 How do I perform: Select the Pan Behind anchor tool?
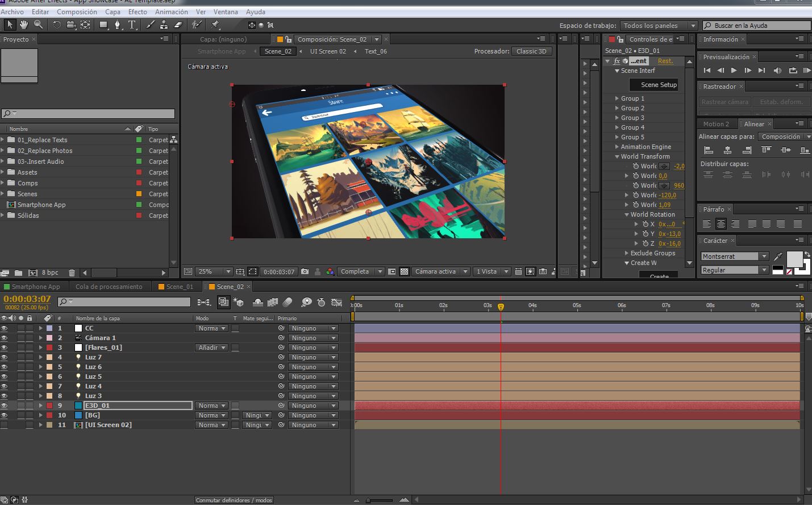coord(85,24)
